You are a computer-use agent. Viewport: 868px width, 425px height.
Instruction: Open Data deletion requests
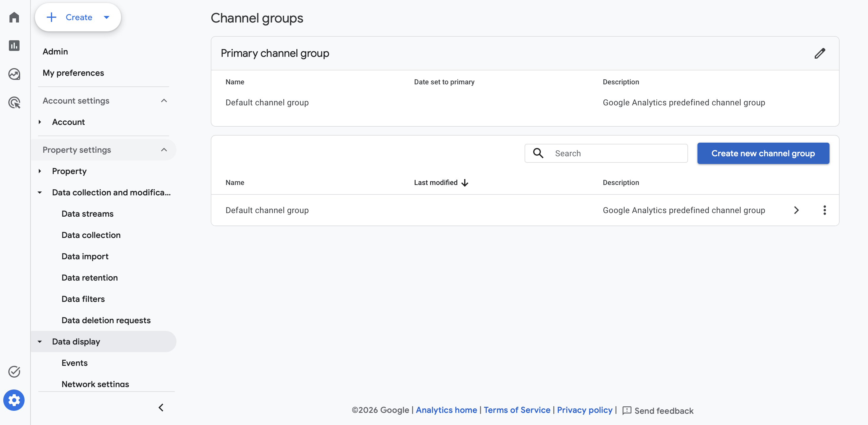click(106, 320)
